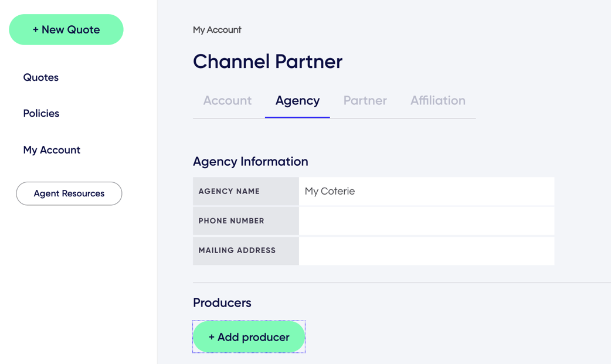The width and height of the screenshot is (611, 364).
Task: Click the Phone Number field
Action: (x=426, y=220)
